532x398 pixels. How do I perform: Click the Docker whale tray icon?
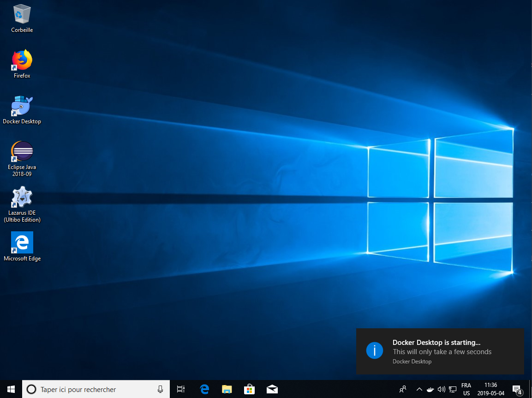click(430, 389)
